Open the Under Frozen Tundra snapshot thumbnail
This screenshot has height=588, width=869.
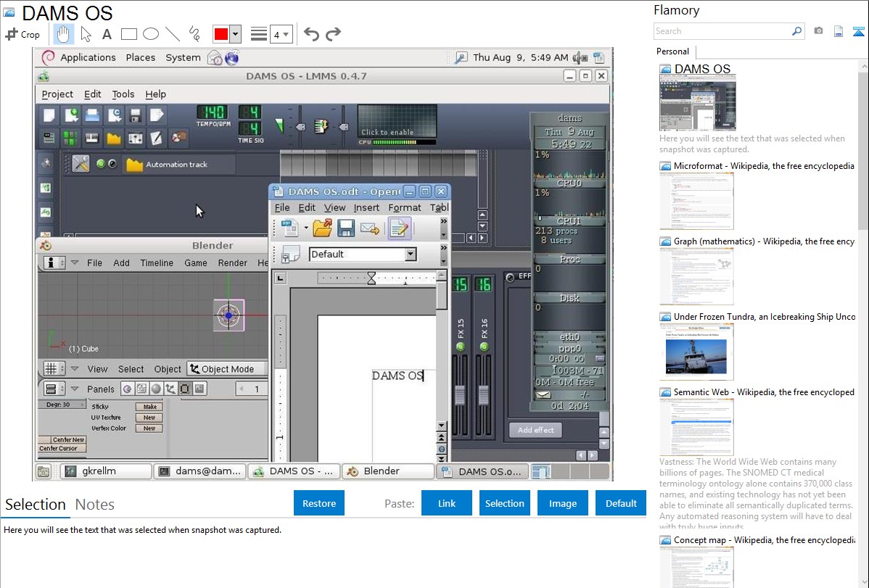click(696, 352)
